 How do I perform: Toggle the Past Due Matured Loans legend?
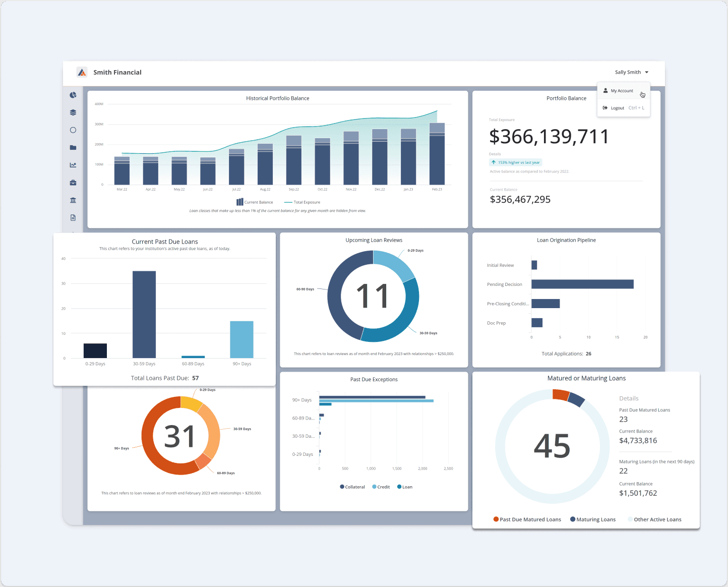point(527,519)
